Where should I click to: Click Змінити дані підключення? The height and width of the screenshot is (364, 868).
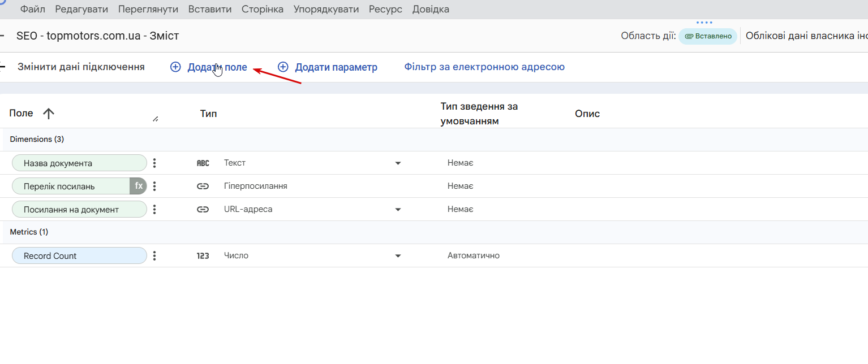pyautogui.click(x=81, y=67)
